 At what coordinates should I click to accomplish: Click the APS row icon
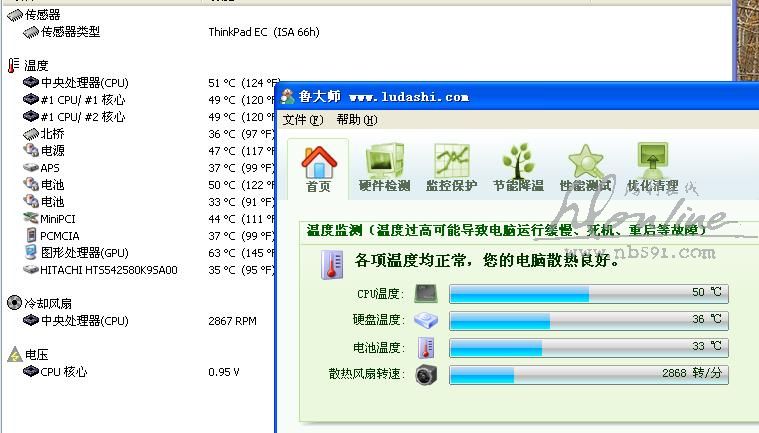click(31, 167)
